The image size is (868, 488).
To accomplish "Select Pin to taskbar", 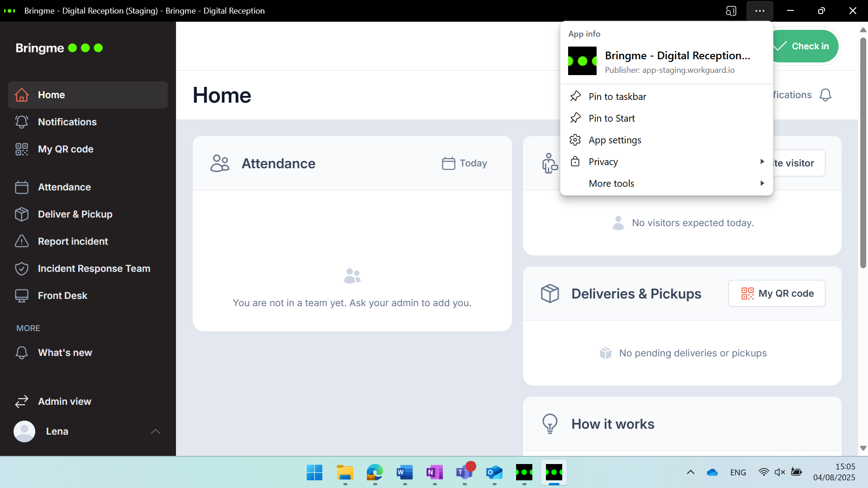I will click(617, 97).
